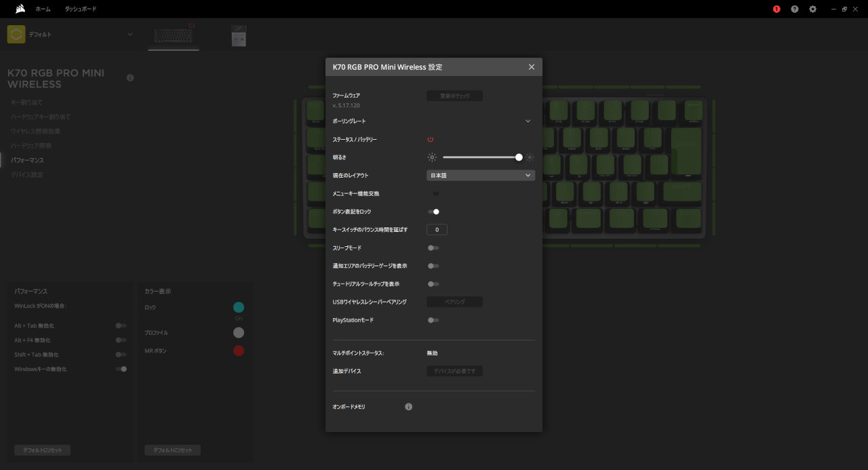The image size is (868, 470).
Task: Toggle Alt + F4 無効化 switch
Action: point(121,340)
